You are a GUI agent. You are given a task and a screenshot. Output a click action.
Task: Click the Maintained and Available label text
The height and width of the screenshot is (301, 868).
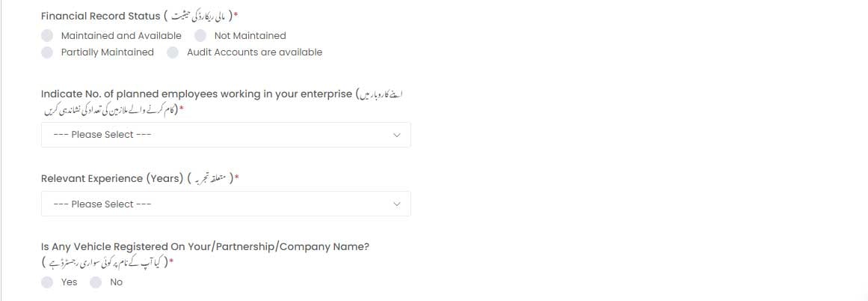[x=121, y=35]
